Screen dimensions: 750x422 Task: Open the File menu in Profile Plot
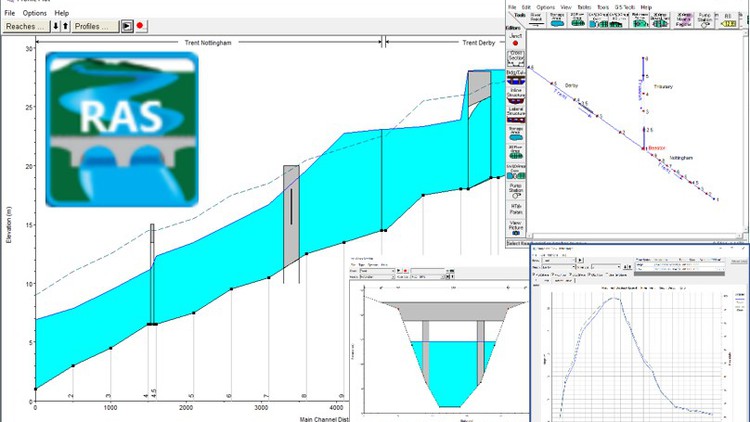[9, 13]
